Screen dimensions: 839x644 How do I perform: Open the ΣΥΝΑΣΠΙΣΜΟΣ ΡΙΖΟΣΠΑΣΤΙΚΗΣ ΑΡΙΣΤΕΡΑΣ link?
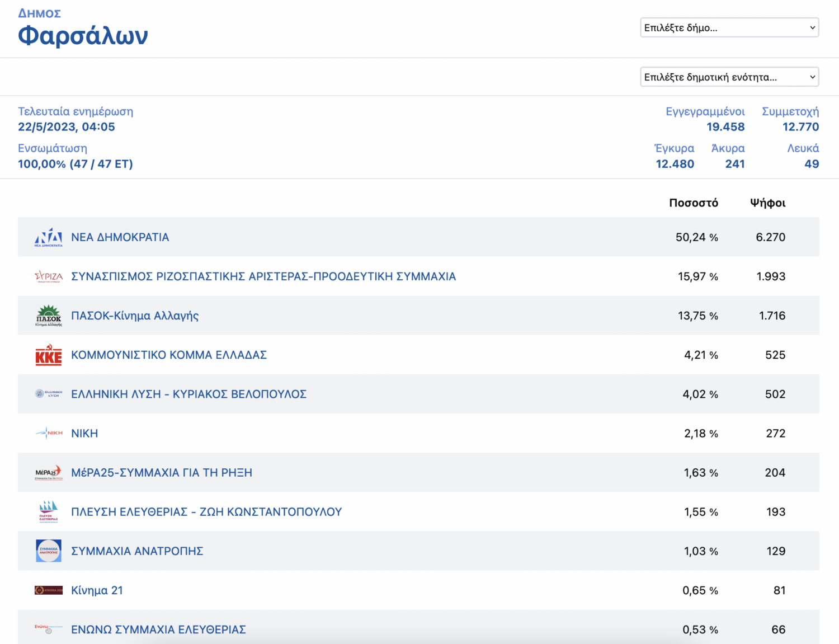[263, 276]
